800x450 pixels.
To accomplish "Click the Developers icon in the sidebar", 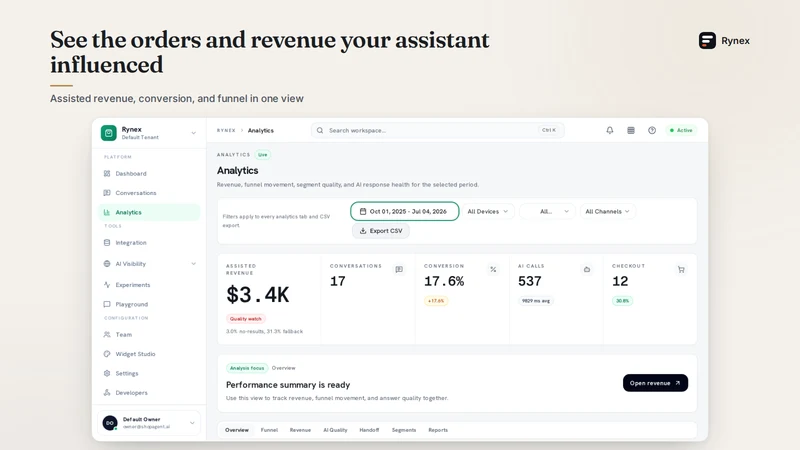I will (x=107, y=393).
